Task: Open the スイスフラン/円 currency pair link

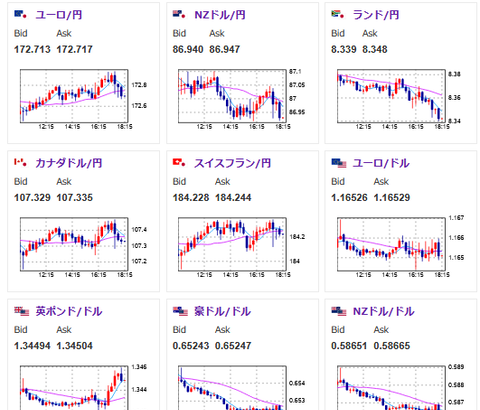Action: tap(232, 163)
